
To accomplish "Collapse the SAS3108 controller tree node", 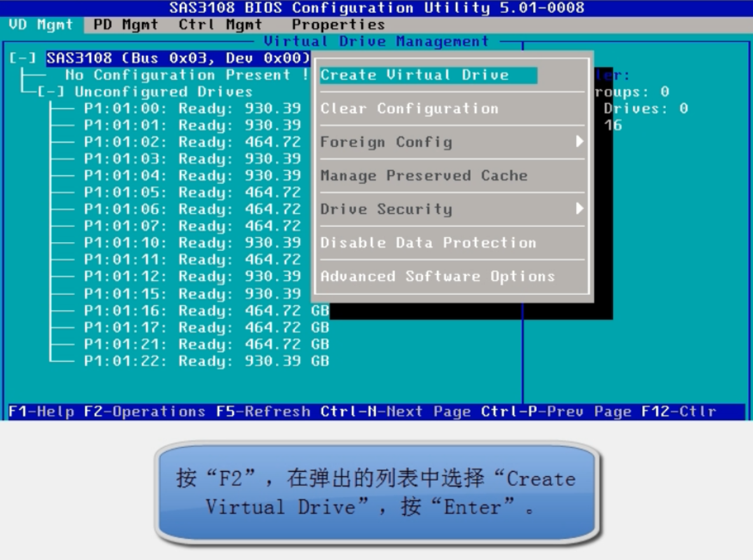I will click(x=15, y=58).
